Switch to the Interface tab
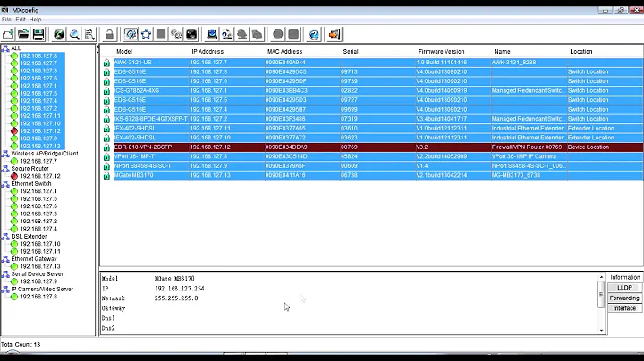644x361 pixels. coord(624,308)
